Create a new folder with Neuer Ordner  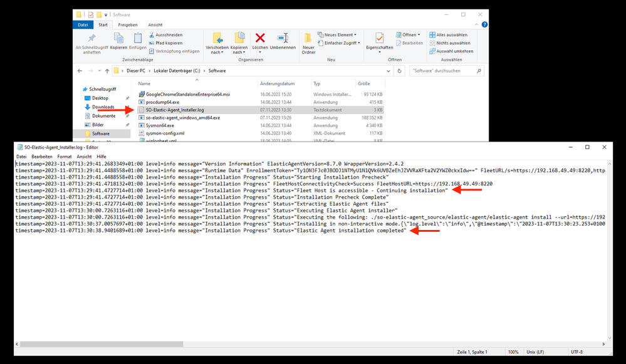pos(308,43)
